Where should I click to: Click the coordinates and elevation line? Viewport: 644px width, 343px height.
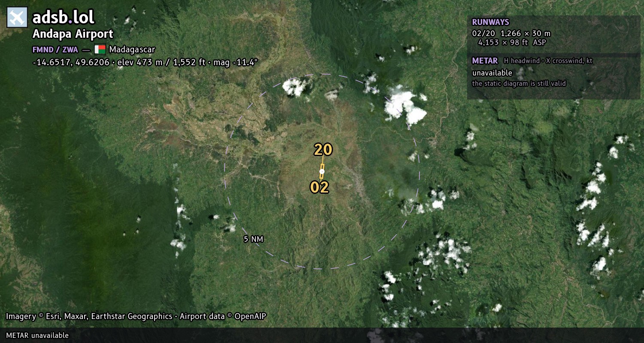[x=145, y=62]
